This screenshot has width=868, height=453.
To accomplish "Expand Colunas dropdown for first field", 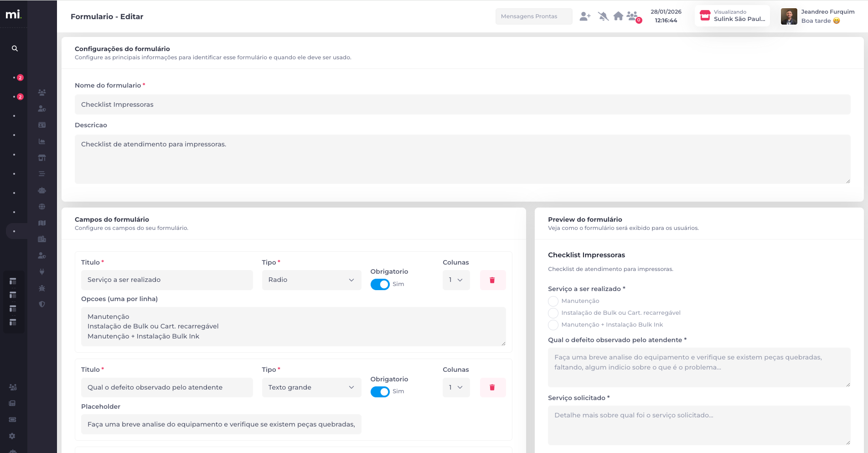I will (x=456, y=280).
